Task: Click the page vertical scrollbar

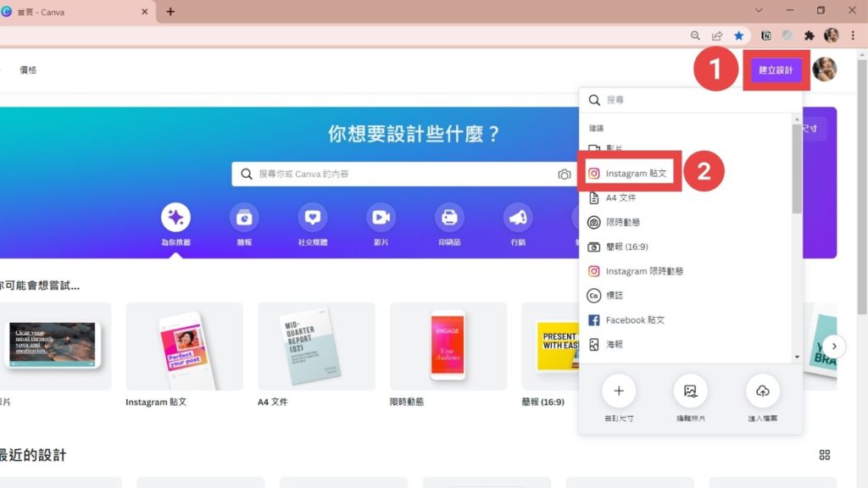Action: pos(862,186)
